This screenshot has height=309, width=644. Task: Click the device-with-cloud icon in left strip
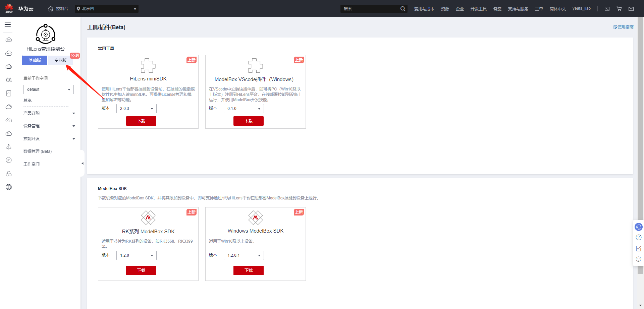click(9, 93)
